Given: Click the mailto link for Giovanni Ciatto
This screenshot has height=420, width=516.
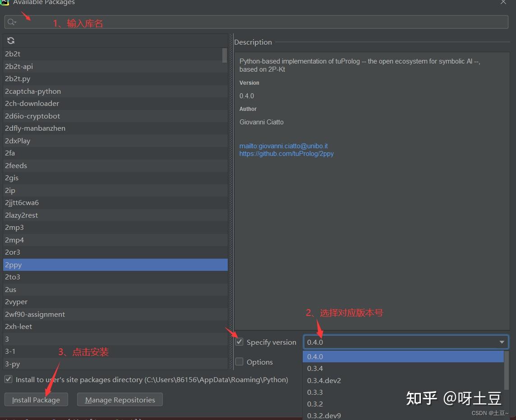Looking at the screenshot, I should (283, 146).
